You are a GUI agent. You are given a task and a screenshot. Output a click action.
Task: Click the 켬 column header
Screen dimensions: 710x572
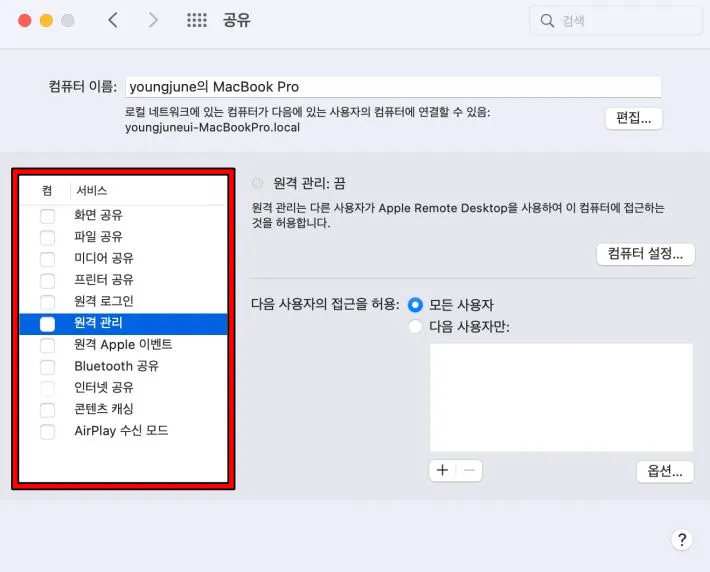pyautogui.click(x=47, y=191)
